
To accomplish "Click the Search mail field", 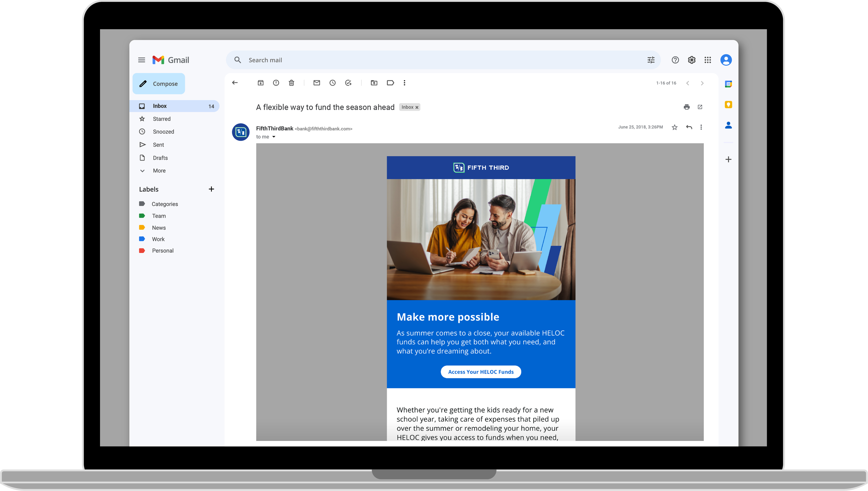I will [443, 60].
